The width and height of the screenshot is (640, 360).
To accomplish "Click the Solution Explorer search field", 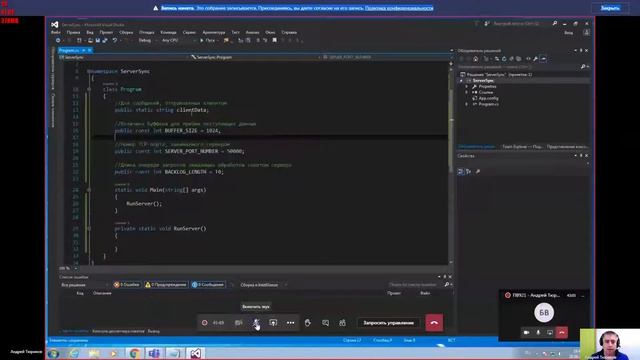I will click(523, 67).
